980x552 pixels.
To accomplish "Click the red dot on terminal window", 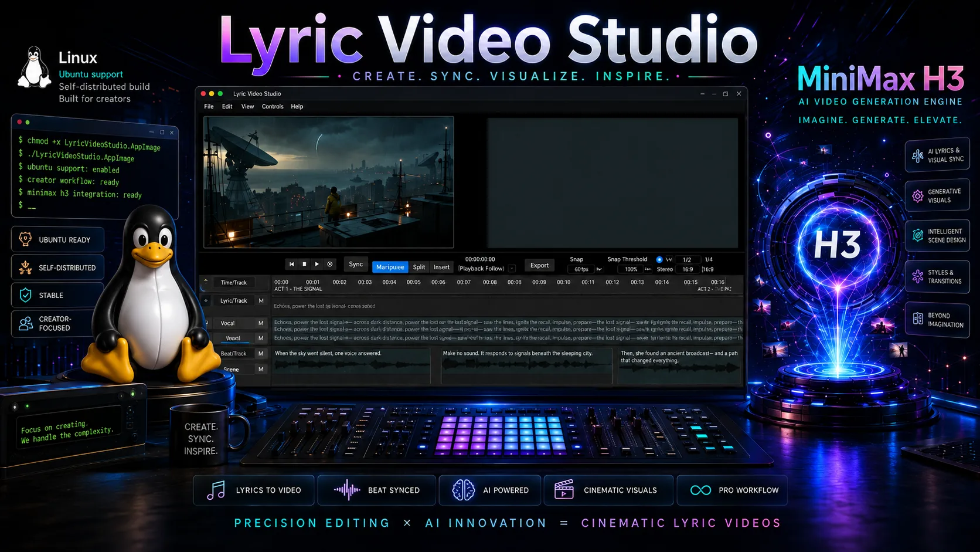I will point(19,122).
